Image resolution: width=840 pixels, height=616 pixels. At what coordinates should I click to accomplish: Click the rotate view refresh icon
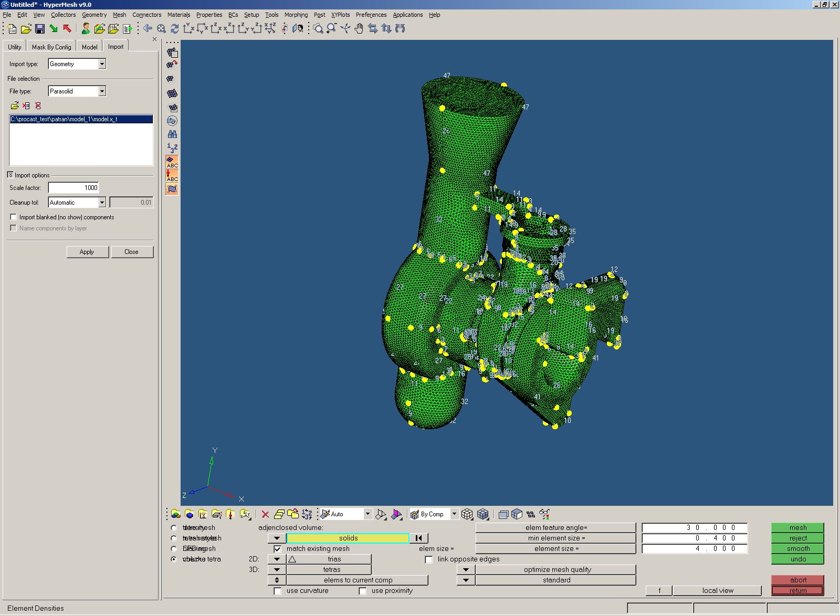[x=175, y=28]
